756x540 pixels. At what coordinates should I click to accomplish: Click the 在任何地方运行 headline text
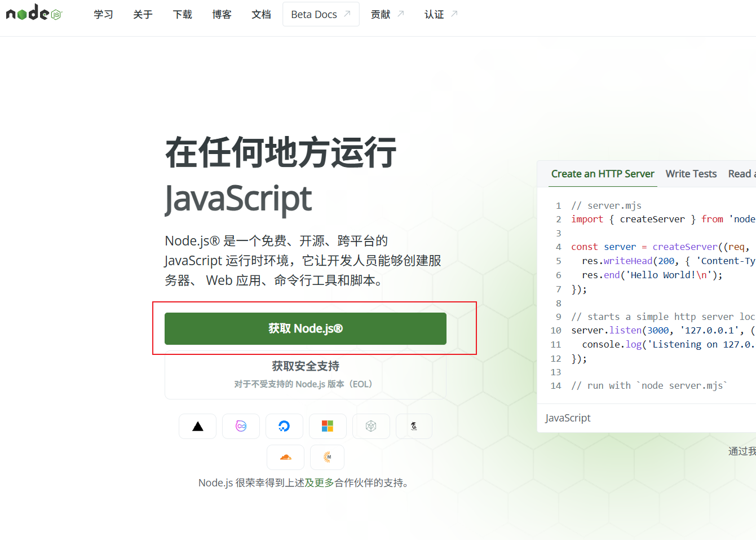(281, 153)
